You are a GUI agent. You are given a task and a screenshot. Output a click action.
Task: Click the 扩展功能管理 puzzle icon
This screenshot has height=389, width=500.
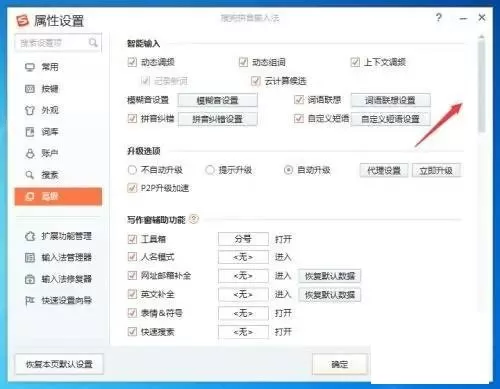pyautogui.click(x=30, y=236)
